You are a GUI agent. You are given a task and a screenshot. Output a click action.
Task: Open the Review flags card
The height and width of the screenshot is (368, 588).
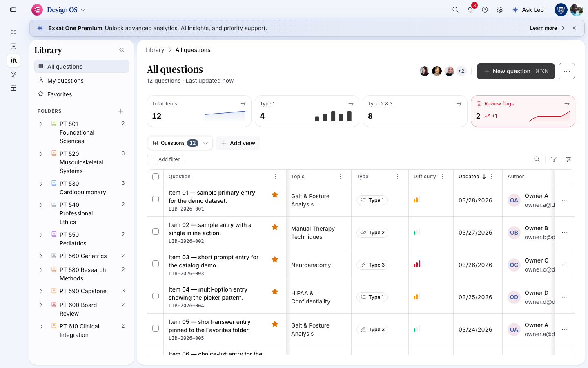coord(523,111)
